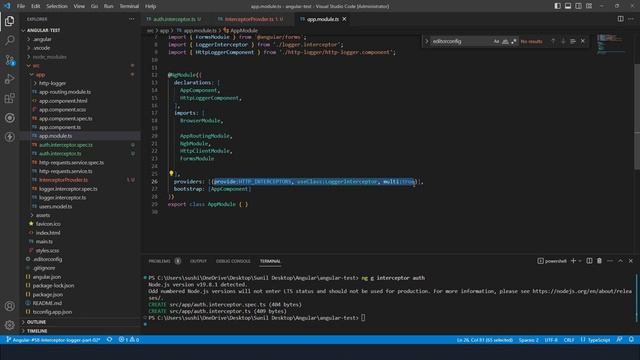Click the circular icon below Extensions
640x360 pixels.
[x=10, y=118]
